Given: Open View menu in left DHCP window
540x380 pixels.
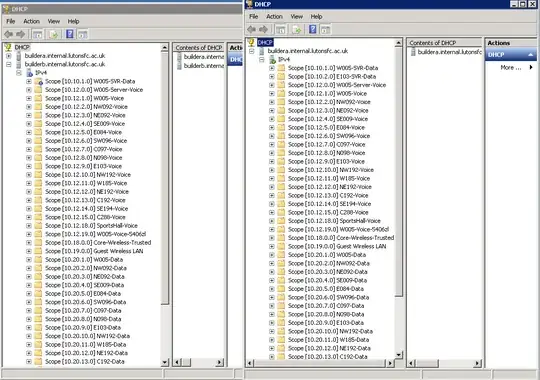Looking at the screenshot, I should tap(54, 21).
